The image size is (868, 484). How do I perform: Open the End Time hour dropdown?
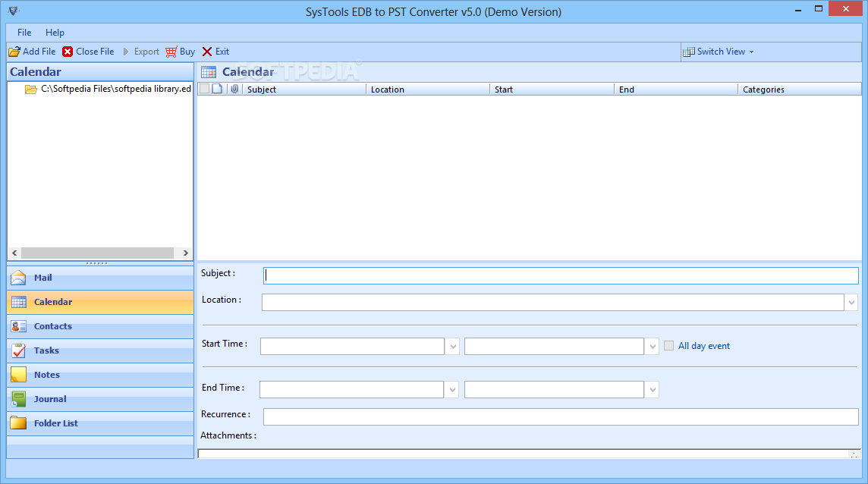(x=653, y=390)
